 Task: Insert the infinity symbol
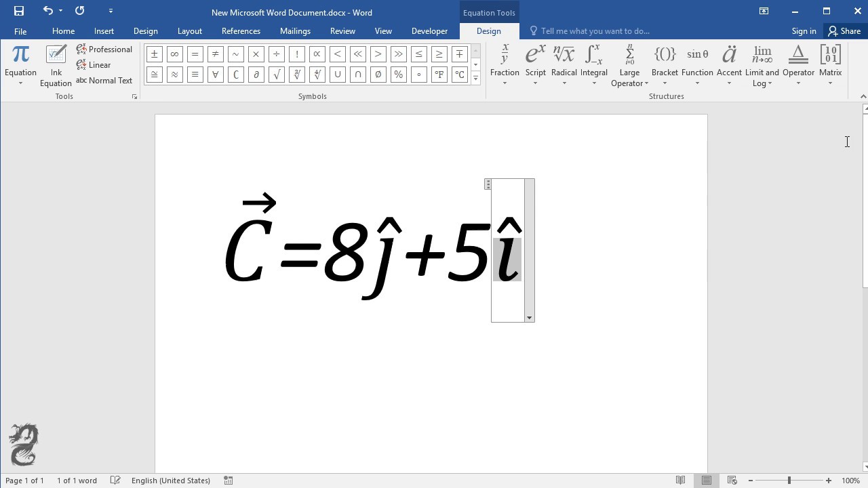point(174,54)
